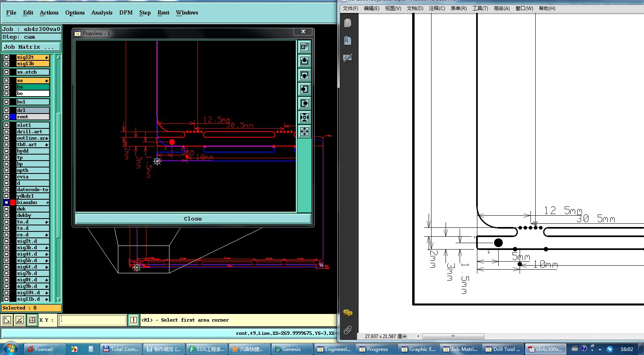Open the Attachments paperclip panel
This screenshot has height=355, width=644.
tap(348, 330)
